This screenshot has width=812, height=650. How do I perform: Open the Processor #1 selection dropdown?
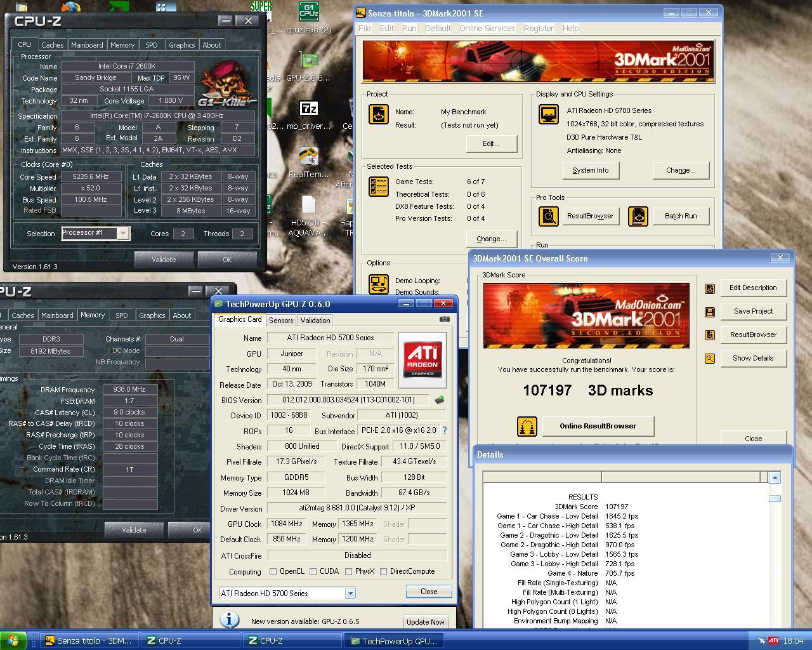pyautogui.click(x=123, y=233)
